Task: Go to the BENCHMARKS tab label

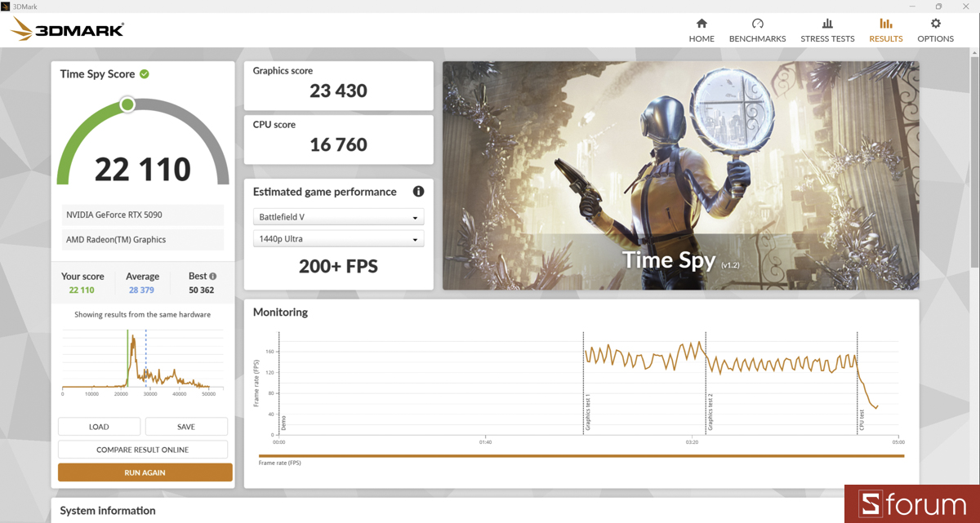Action: tap(757, 39)
